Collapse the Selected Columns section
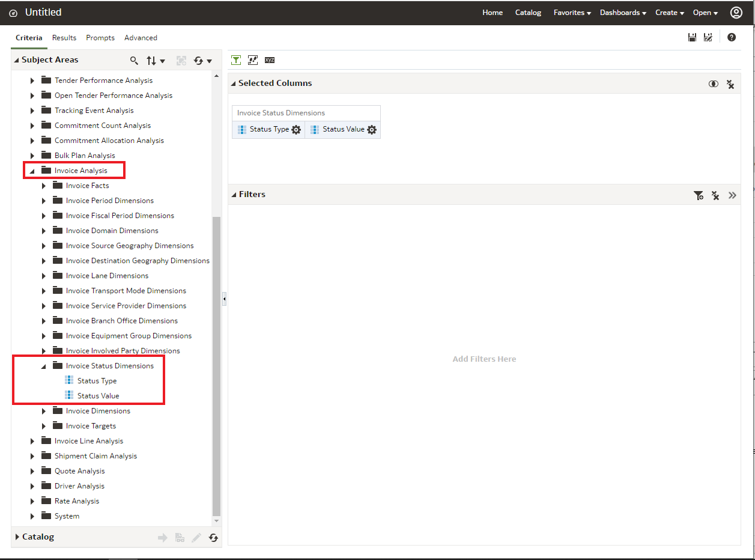Viewport: 755px width, 560px height. coord(233,84)
